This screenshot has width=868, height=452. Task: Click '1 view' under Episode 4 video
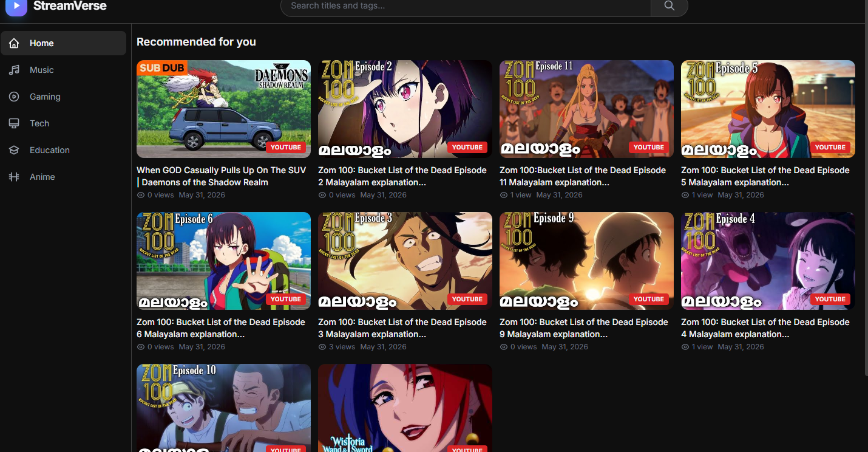point(702,347)
